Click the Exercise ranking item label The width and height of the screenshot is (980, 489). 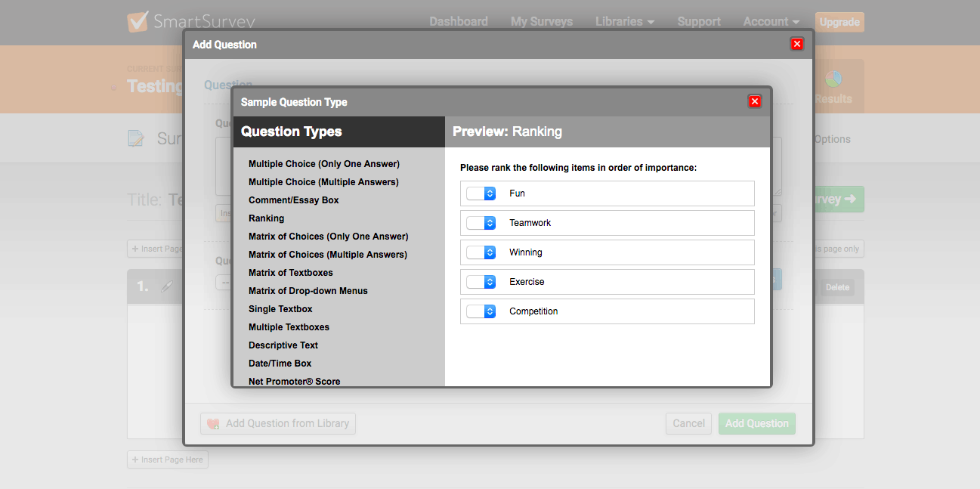coord(527,282)
